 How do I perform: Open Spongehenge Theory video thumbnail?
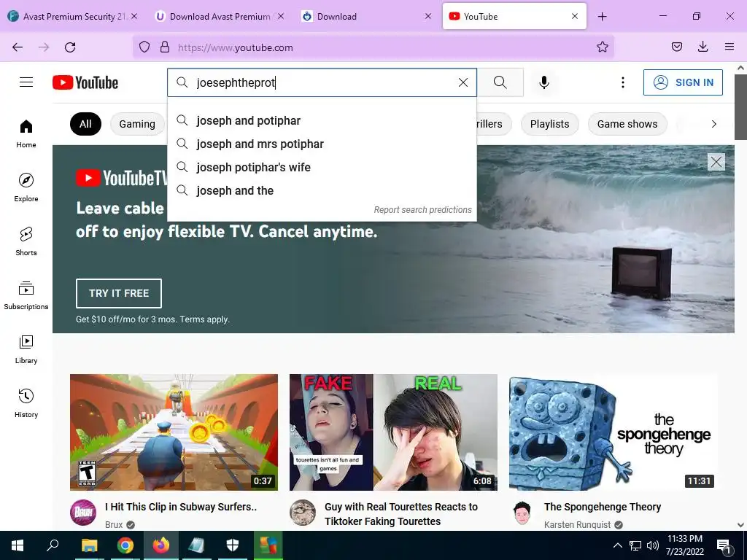[613, 432]
